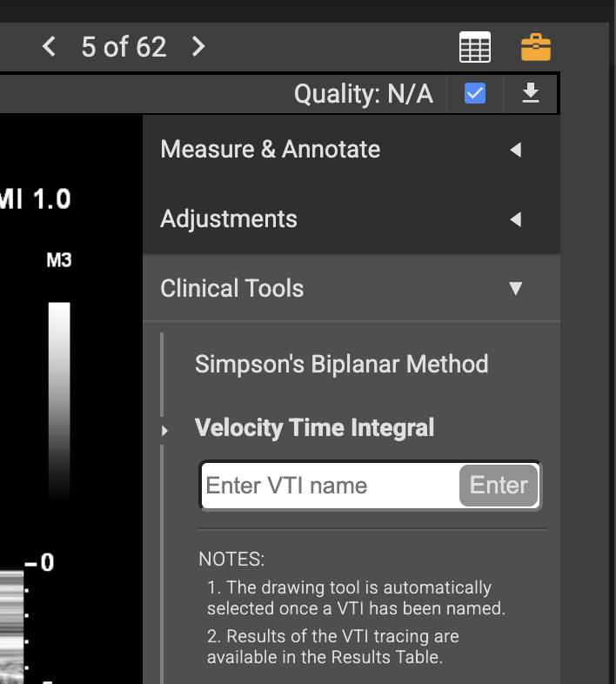Click the Enter button for VTI
Screen dimensions: 616x684
tap(499, 486)
